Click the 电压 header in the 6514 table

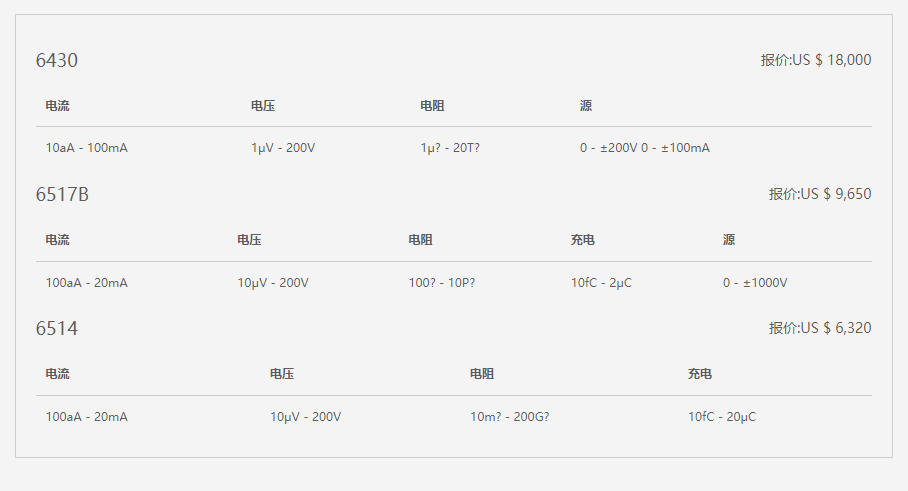click(x=282, y=374)
